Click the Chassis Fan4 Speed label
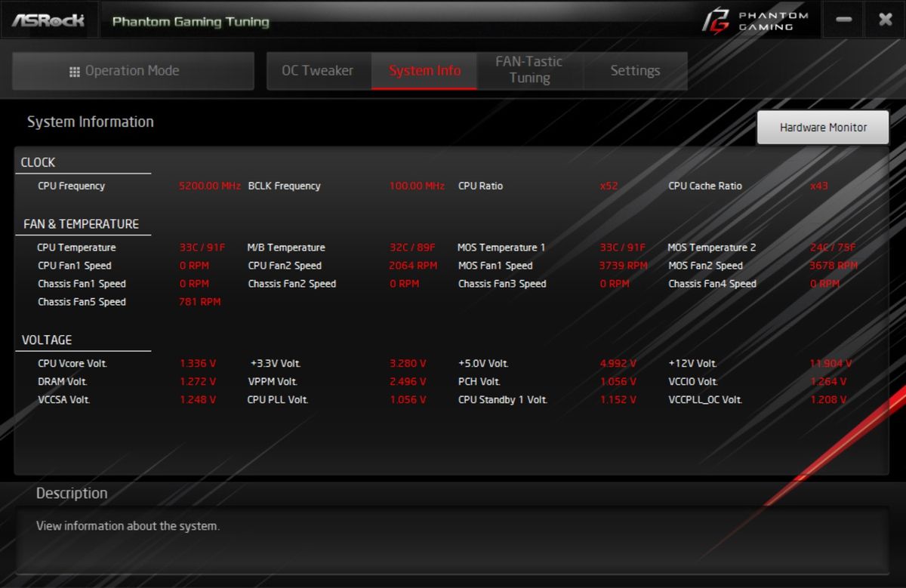This screenshot has height=588, width=906. click(x=712, y=284)
